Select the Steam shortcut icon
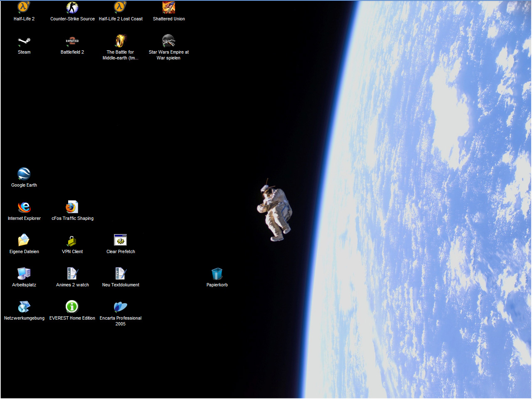This screenshot has width=532, height=399. tap(24, 41)
